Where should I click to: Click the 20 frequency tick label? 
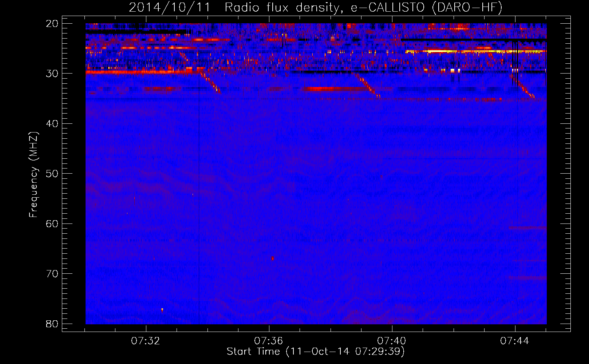52,24
